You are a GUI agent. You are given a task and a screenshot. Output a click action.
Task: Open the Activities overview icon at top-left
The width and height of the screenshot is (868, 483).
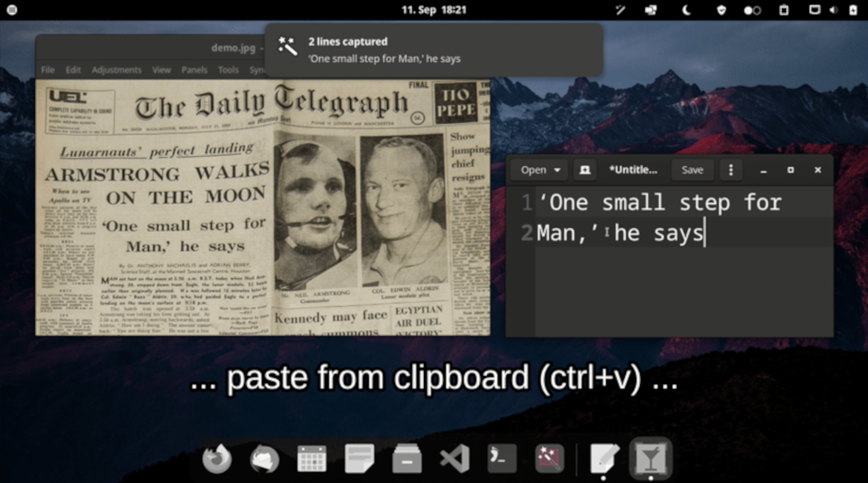click(x=11, y=10)
